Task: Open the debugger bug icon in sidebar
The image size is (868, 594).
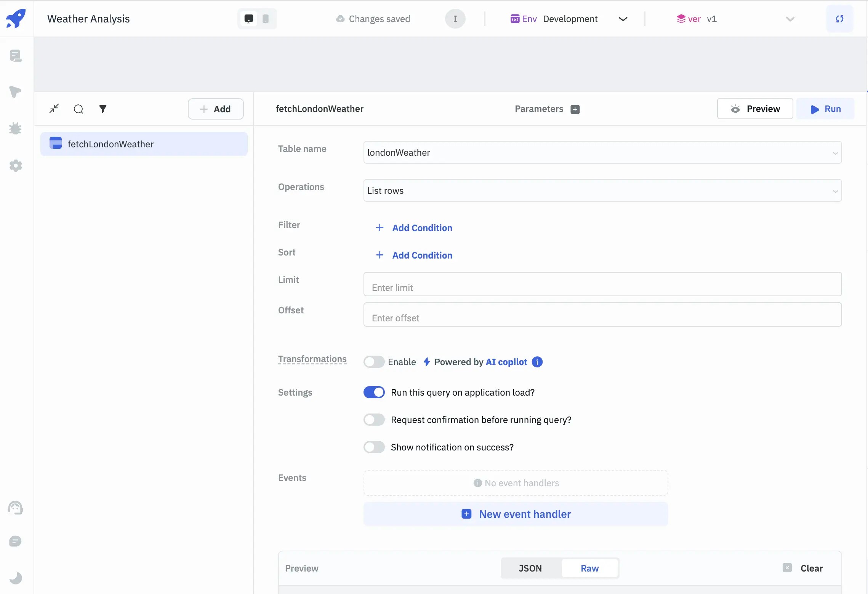Action: [x=15, y=129]
